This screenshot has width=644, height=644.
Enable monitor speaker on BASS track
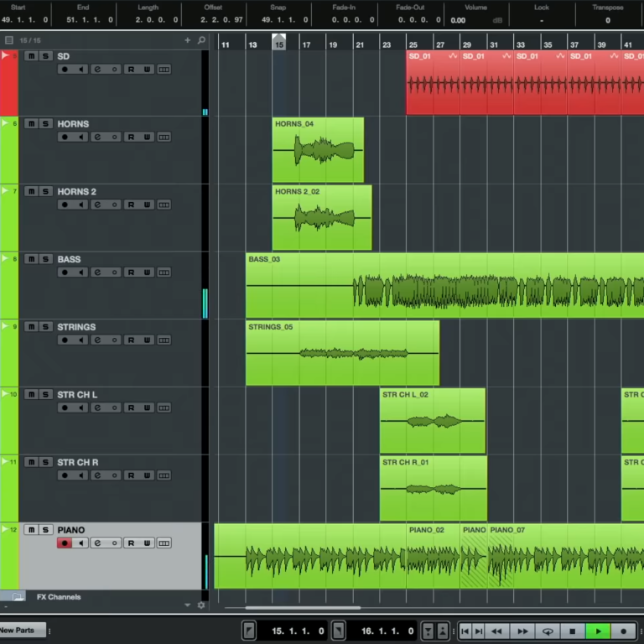[81, 273]
